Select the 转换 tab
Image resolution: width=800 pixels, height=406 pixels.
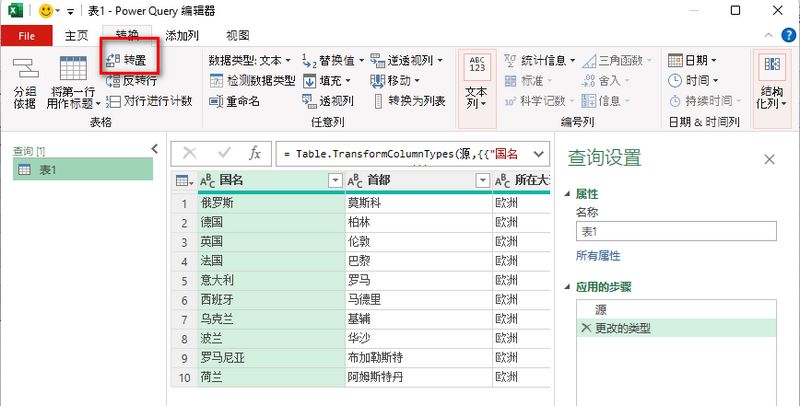[127, 35]
